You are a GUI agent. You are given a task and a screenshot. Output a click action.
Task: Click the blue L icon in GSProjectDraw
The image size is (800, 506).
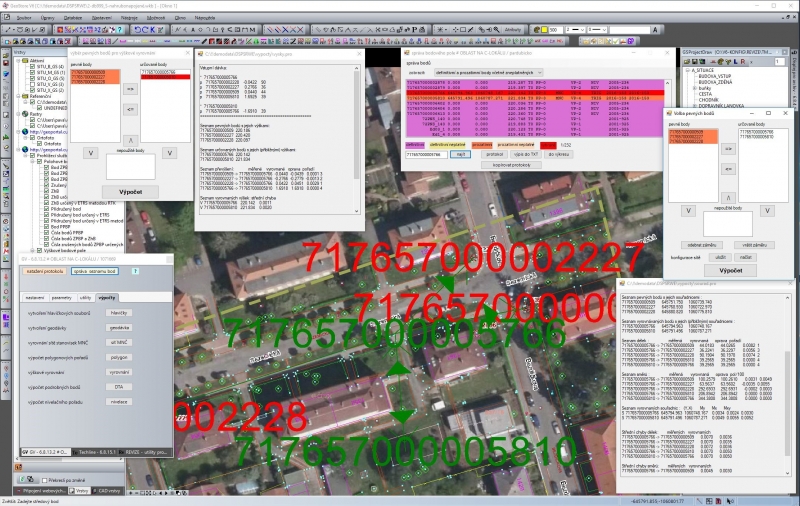point(736,61)
